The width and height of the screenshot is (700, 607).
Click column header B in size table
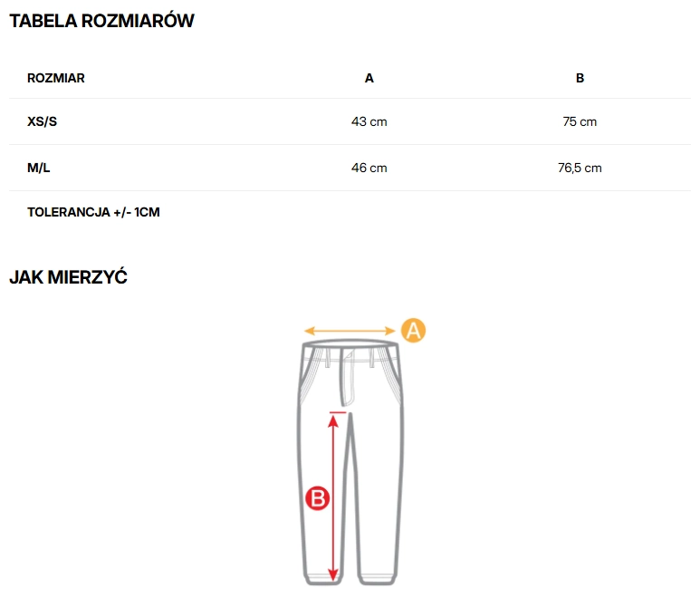click(580, 78)
